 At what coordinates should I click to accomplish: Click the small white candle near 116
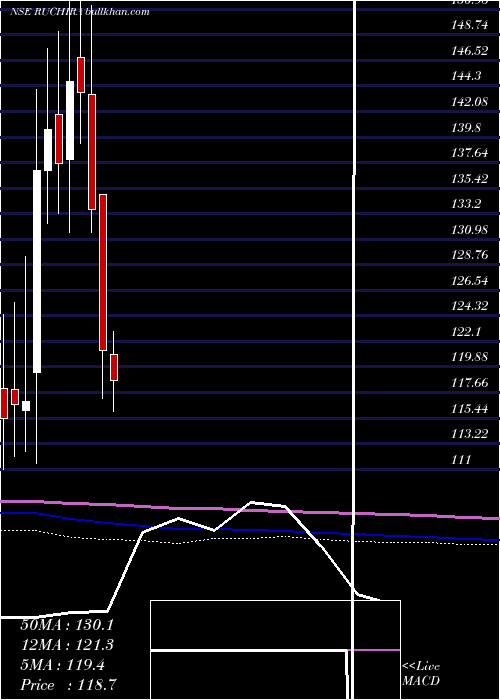[26, 406]
